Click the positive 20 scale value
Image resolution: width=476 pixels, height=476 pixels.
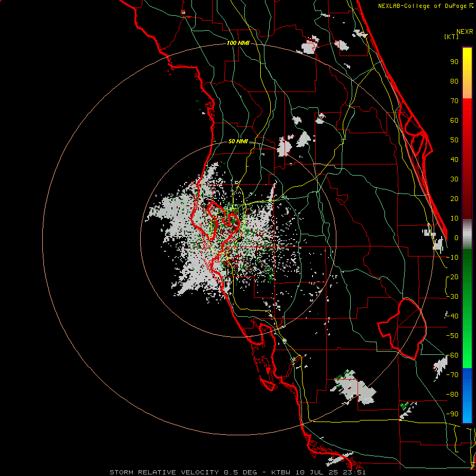pyautogui.click(x=454, y=199)
